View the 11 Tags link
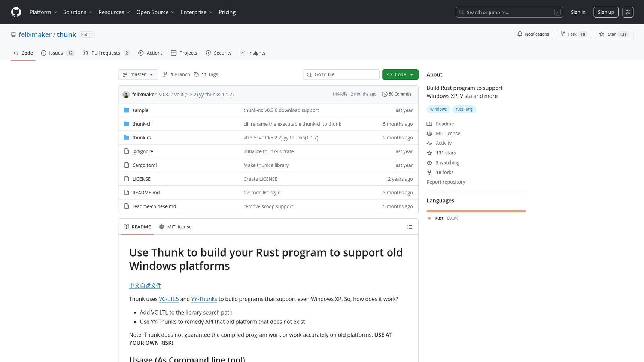This screenshot has height=362, width=644. point(206,74)
